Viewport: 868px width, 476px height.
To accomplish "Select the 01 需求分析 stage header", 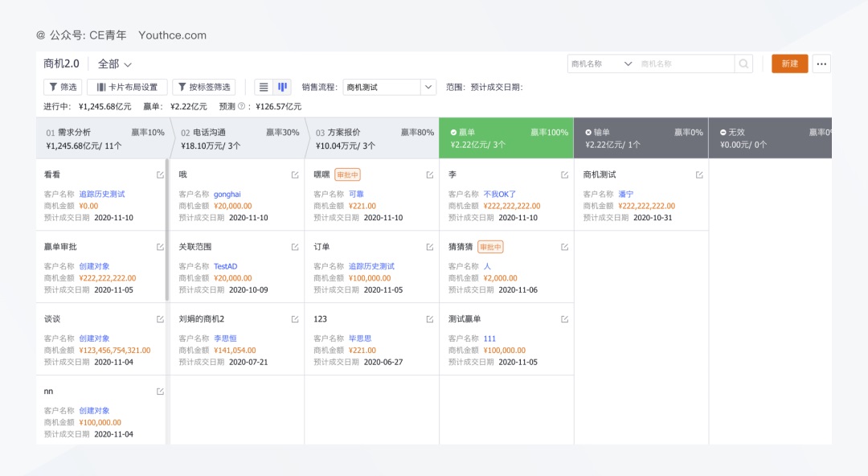I will click(x=103, y=138).
